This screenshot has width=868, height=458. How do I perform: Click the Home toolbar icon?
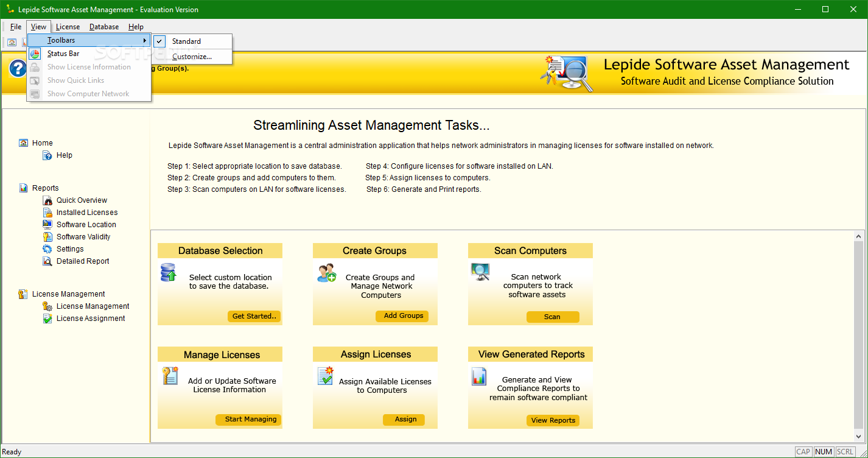pyautogui.click(x=12, y=42)
